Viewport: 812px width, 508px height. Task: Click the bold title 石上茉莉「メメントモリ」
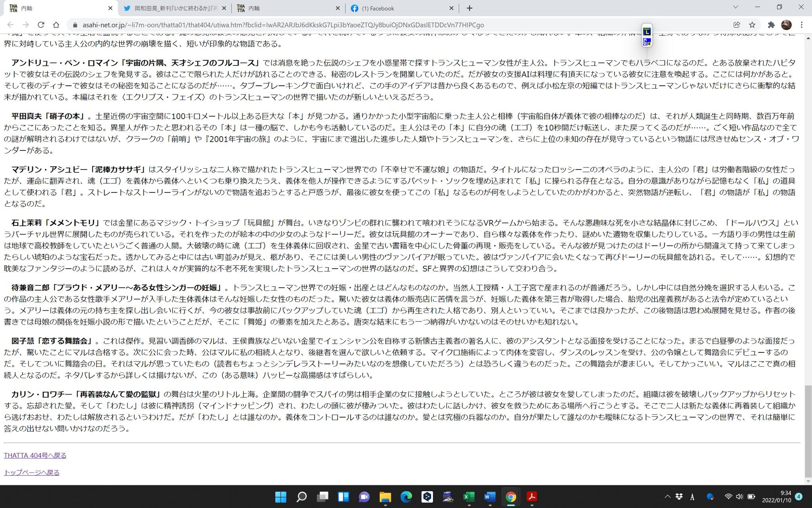click(57, 223)
